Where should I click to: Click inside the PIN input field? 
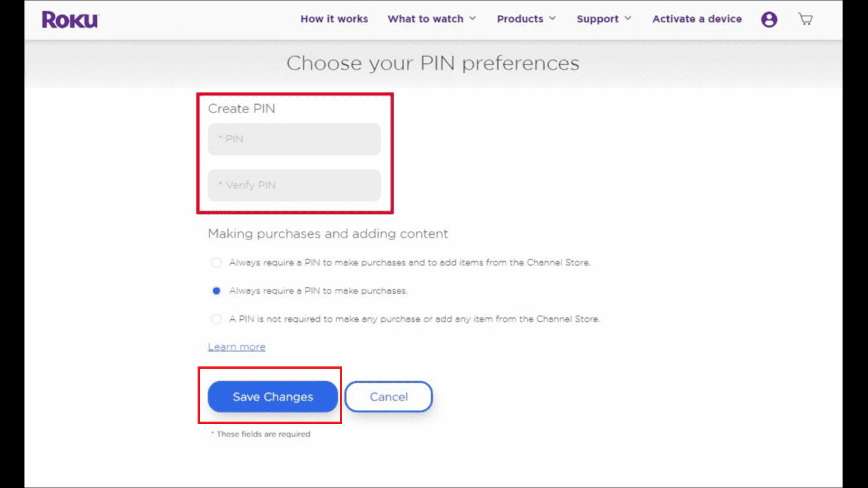(x=294, y=139)
